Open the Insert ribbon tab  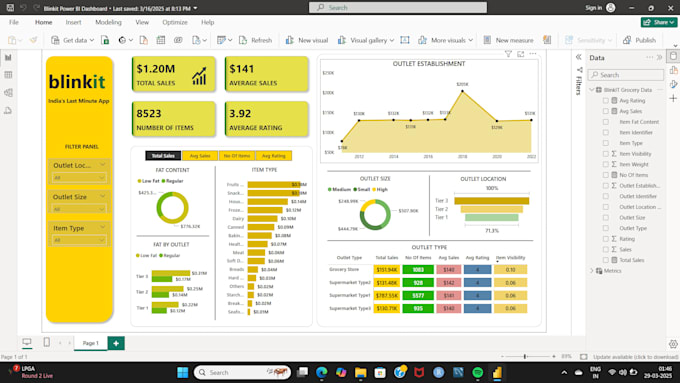73,22
